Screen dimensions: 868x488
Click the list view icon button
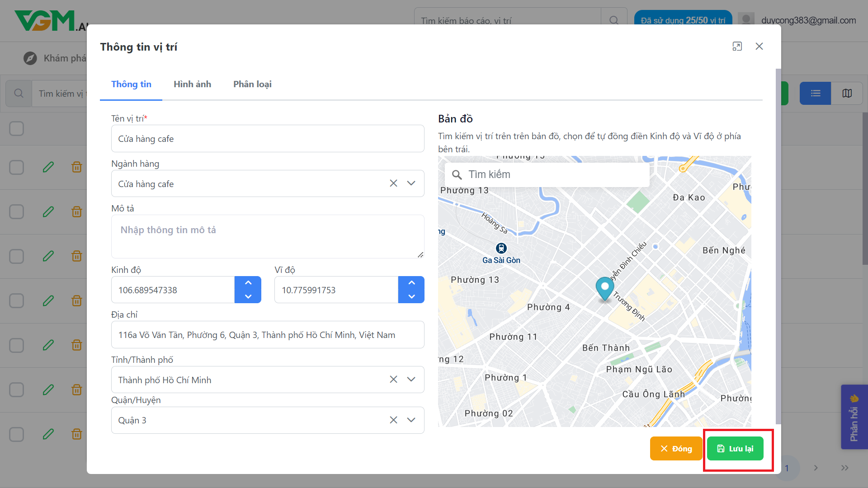click(815, 93)
